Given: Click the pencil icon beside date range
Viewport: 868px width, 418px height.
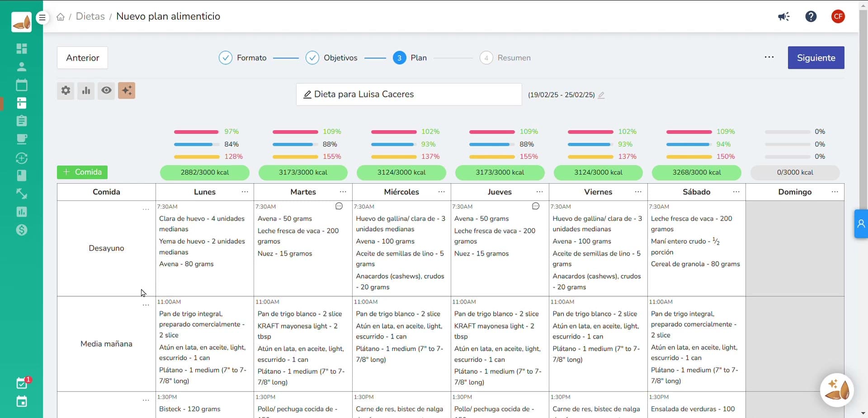Looking at the screenshot, I should 601,95.
